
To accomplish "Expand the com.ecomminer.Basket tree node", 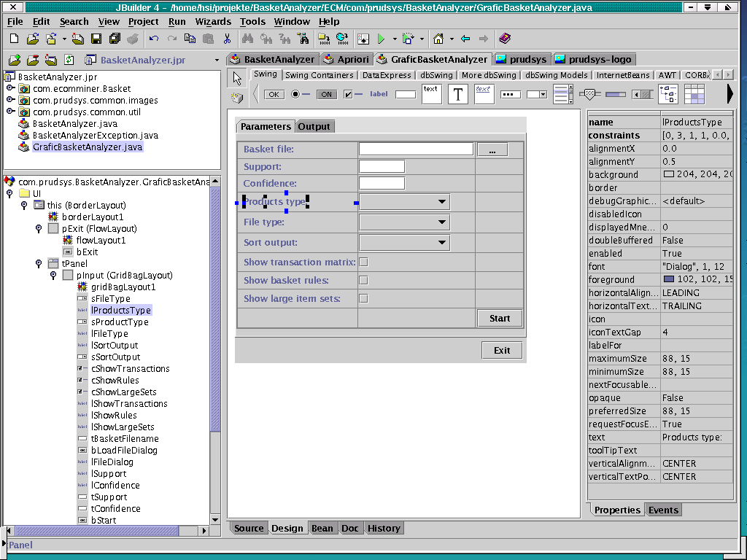I will (x=10, y=88).
